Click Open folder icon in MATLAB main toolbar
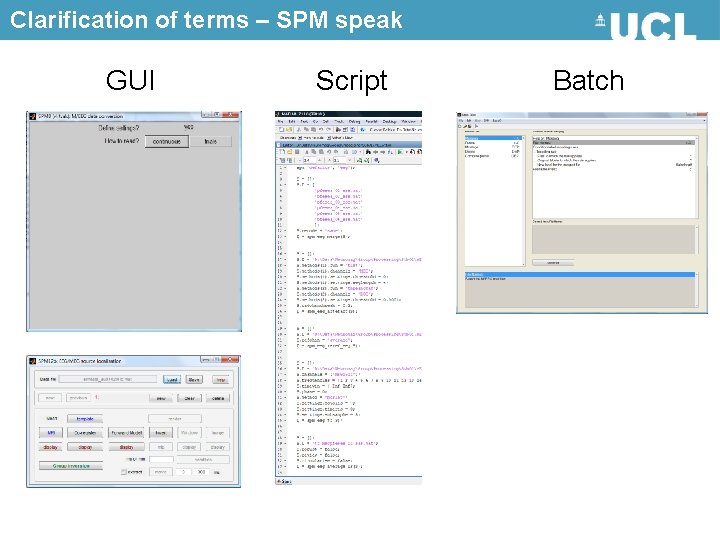Viewport: 720px width, 540px height. [x=289, y=130]
